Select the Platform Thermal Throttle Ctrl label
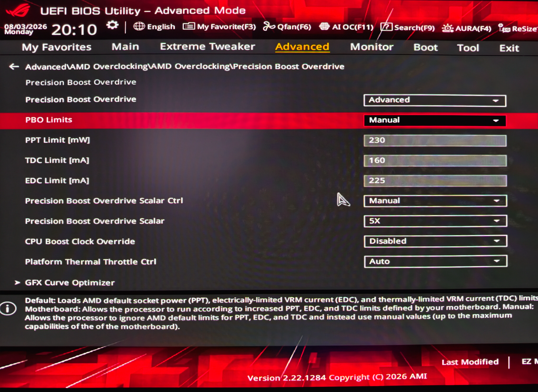 pos(91,262)
